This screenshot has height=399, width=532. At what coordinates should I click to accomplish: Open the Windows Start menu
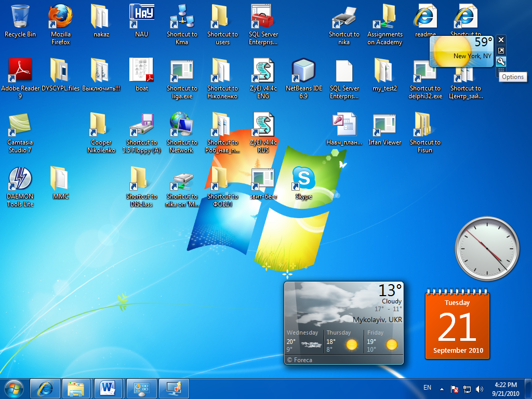pos(14,389)
